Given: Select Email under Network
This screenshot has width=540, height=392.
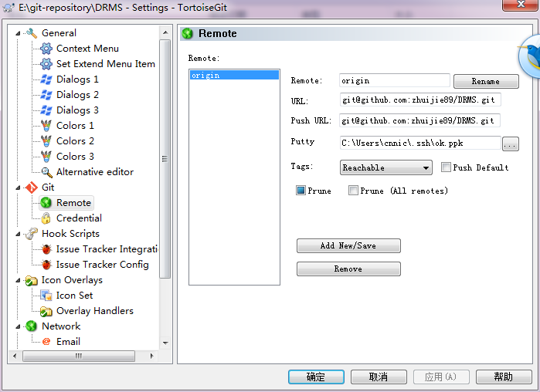Looking at the screenshot, I should click(68, 342).
